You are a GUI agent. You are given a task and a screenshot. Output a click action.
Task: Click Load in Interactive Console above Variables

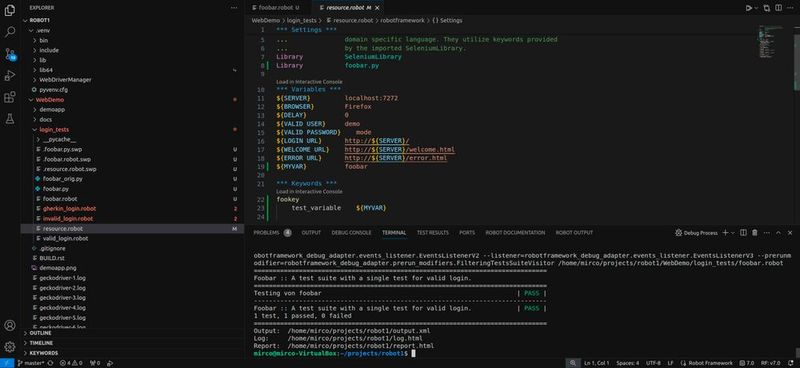point(309,82)
